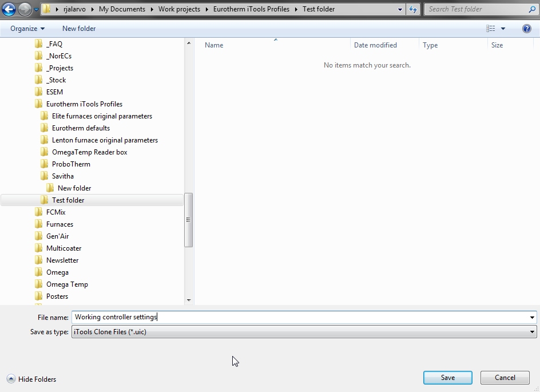Click the folder tree scrollbar thumb

(x=188, y=220)
